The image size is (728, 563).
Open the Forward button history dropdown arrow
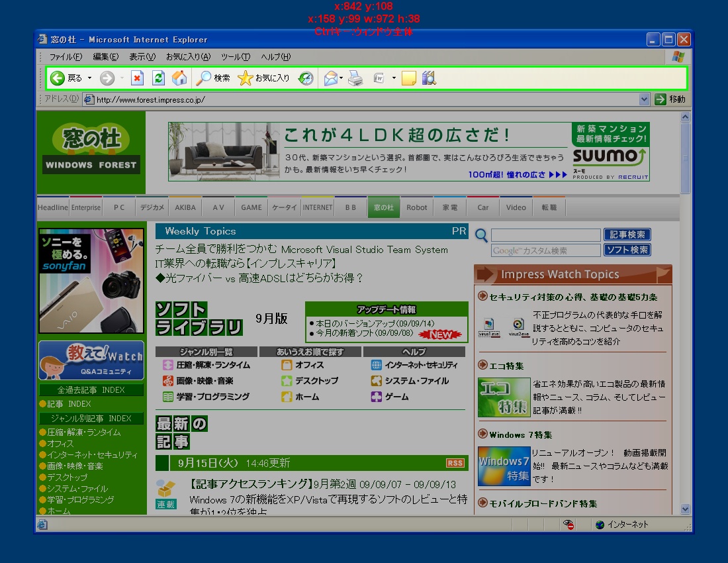[x=122, y=78]
